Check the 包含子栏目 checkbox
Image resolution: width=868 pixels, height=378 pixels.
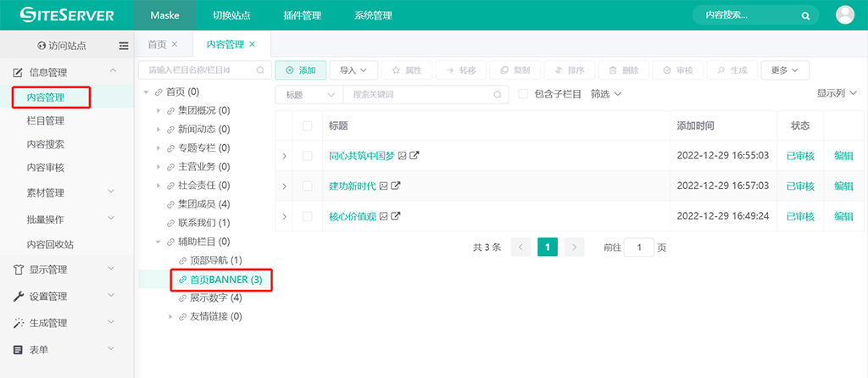523,94
